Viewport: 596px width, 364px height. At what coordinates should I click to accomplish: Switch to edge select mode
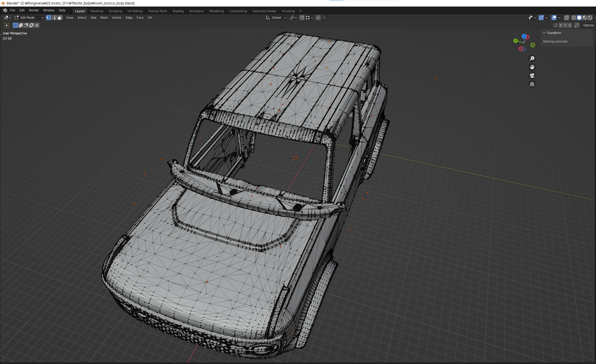(54, 18)
